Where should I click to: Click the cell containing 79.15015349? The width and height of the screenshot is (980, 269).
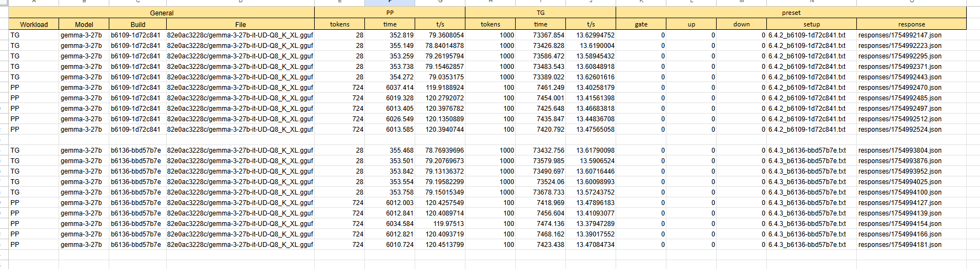(440, 192)
